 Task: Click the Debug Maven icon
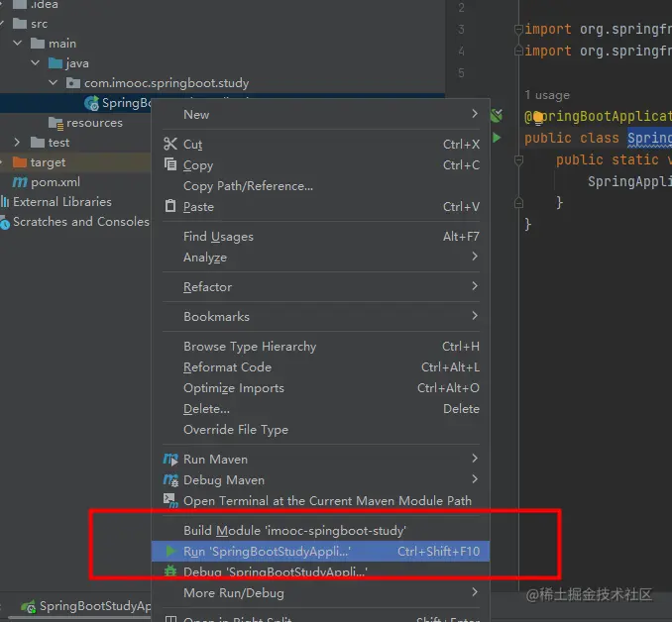pyautogui.click(x=170, y=480)
